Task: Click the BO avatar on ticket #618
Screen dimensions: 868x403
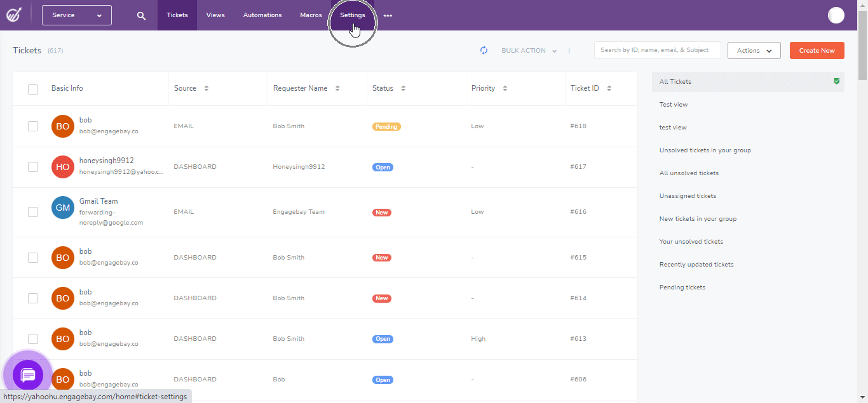Action: click(62, 126)
